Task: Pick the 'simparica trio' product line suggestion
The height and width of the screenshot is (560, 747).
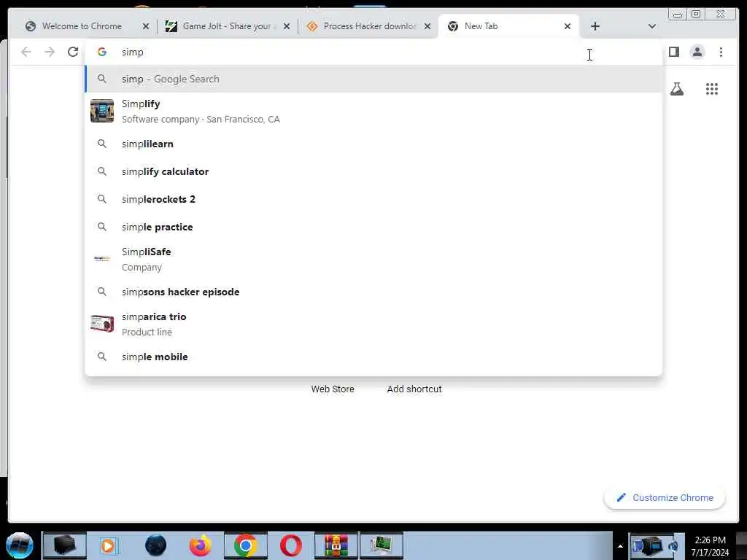Action: point(373,324)
